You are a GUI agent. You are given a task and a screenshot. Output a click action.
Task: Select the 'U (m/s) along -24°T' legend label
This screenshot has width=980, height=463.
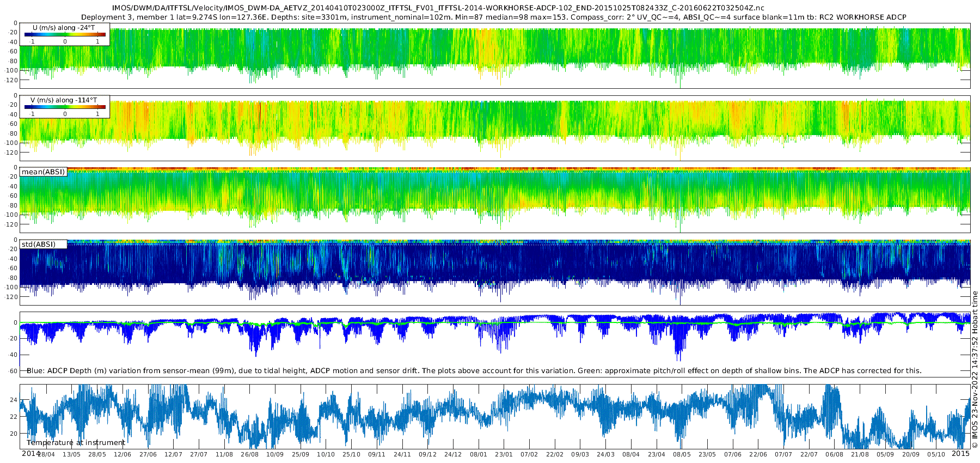point(65,27)
